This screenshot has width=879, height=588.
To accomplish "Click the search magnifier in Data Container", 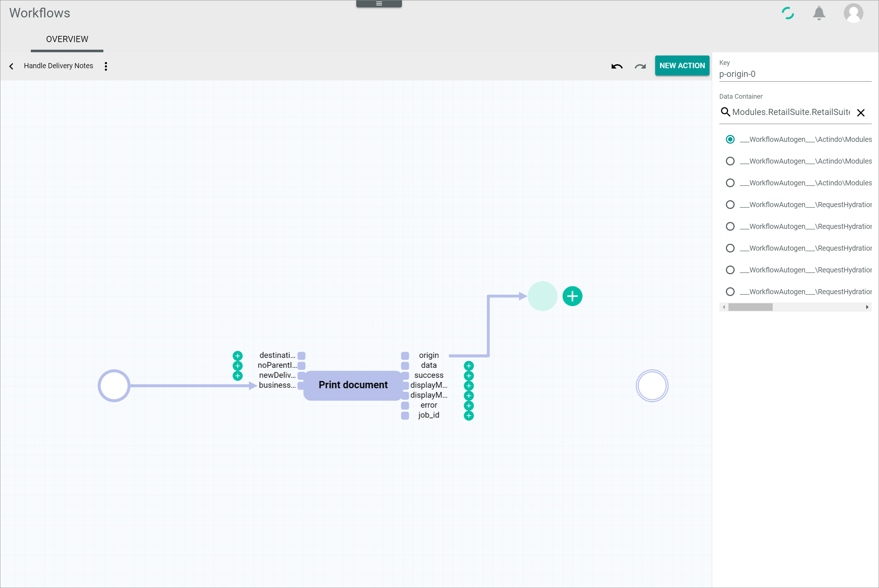I will (725, 112).
